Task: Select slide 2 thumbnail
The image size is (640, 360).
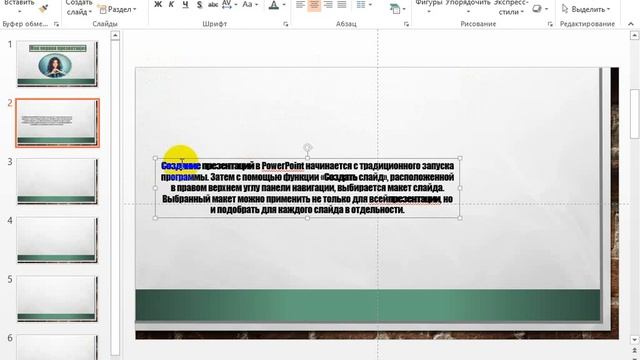Action: [57, 123]
